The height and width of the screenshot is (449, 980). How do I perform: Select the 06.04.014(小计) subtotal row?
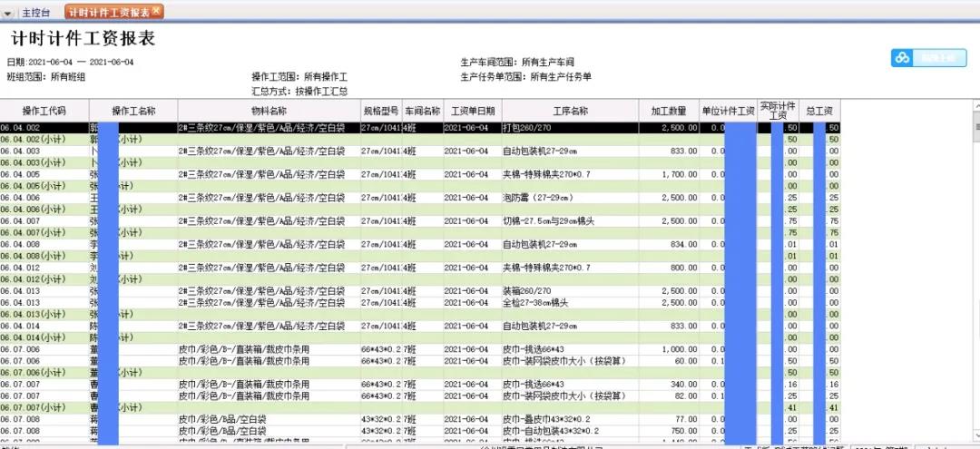420,337
